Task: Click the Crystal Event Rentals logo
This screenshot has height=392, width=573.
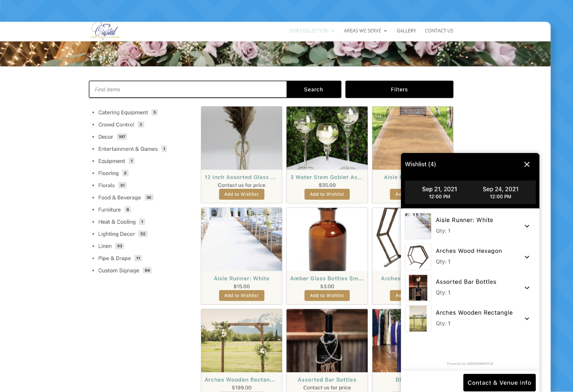Action: point(105,30)
